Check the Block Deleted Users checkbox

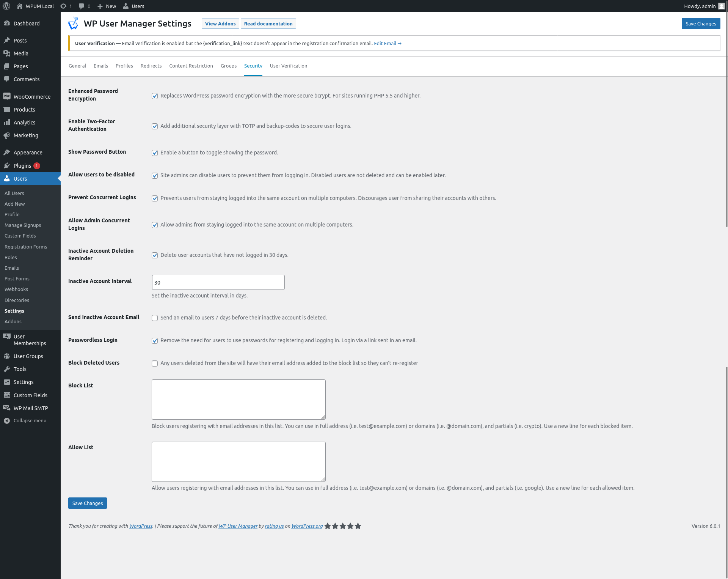(155, 363)
